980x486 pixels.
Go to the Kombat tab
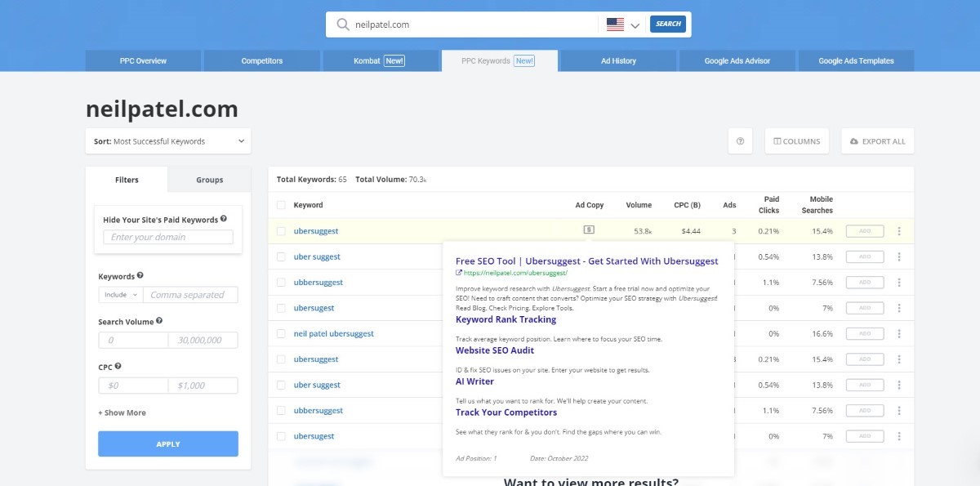click(x=380, y=60)
